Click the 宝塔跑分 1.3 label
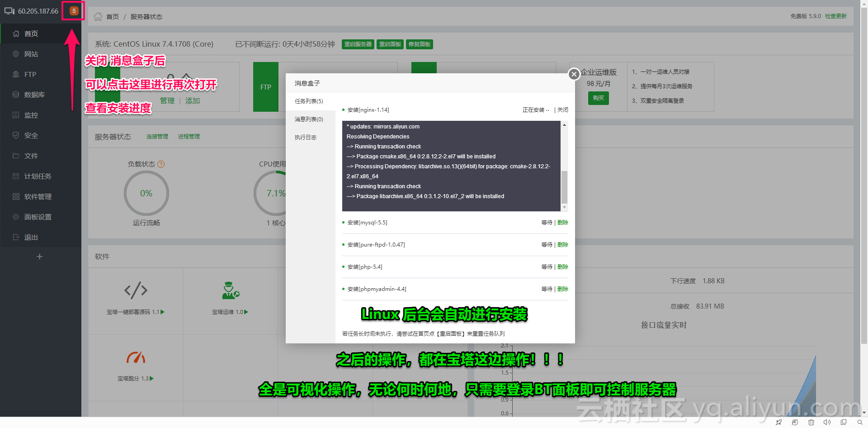The width and height of the screenshot is (868, 428). coord(136,379)
